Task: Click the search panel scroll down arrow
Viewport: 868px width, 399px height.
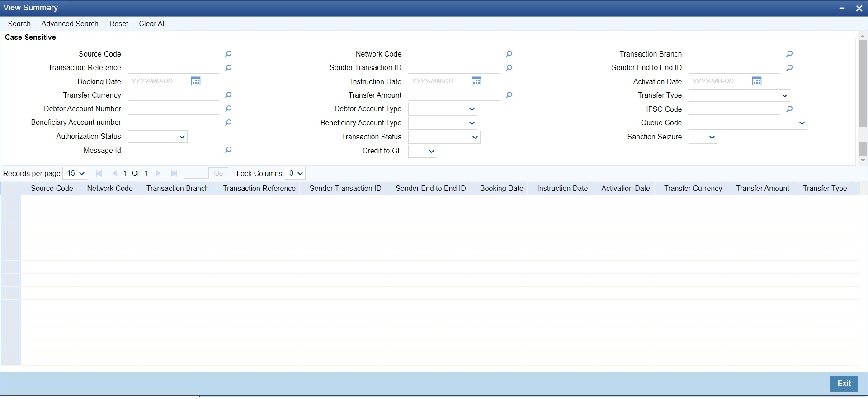Action: tap(863, 161)
